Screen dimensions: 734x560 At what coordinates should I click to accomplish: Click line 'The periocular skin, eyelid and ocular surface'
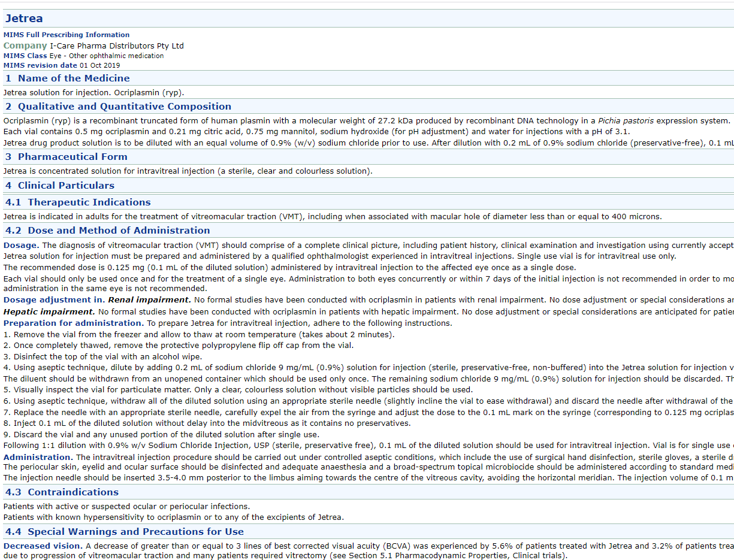click(x=368, y=467)
